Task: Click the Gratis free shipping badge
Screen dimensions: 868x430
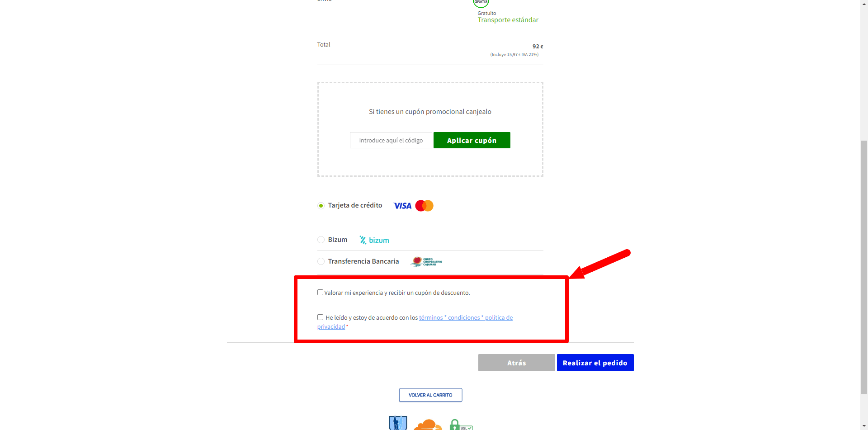Action: coord(481,3)
